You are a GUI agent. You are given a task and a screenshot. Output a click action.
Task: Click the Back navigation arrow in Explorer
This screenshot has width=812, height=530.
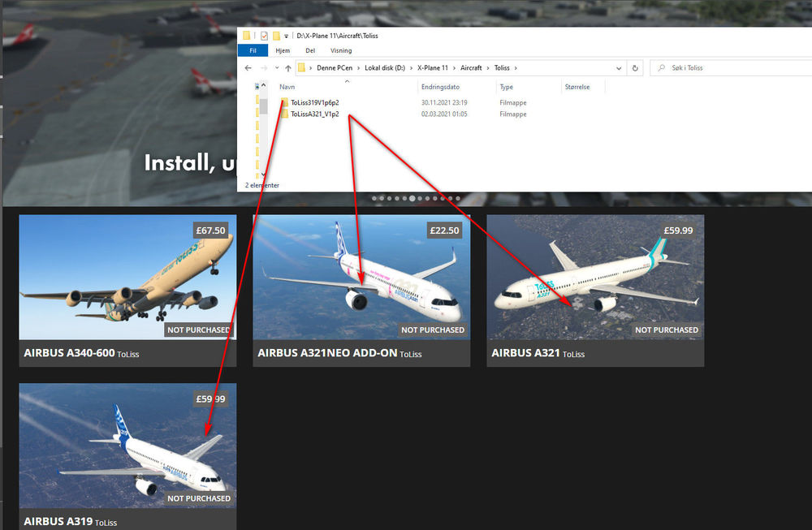[248, 68]
